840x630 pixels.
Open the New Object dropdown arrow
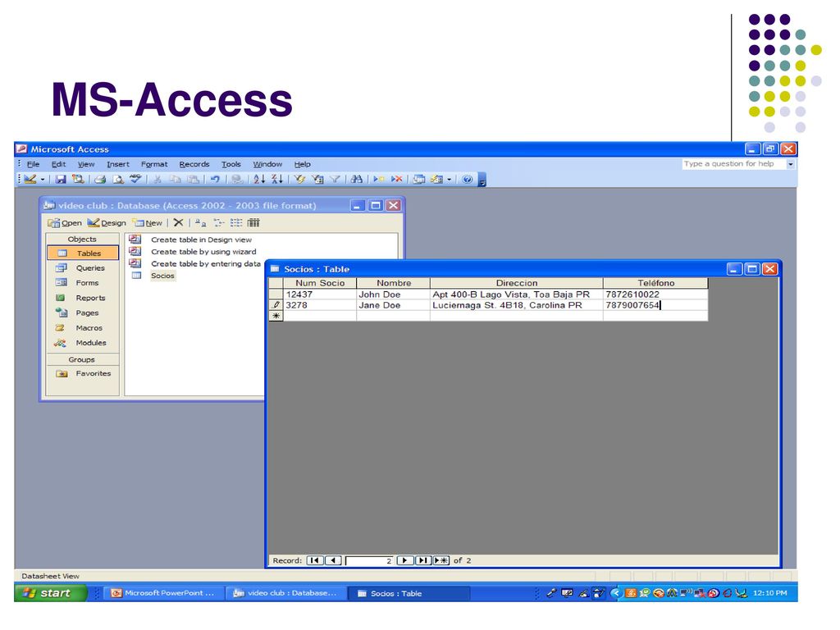click(449, 180)
